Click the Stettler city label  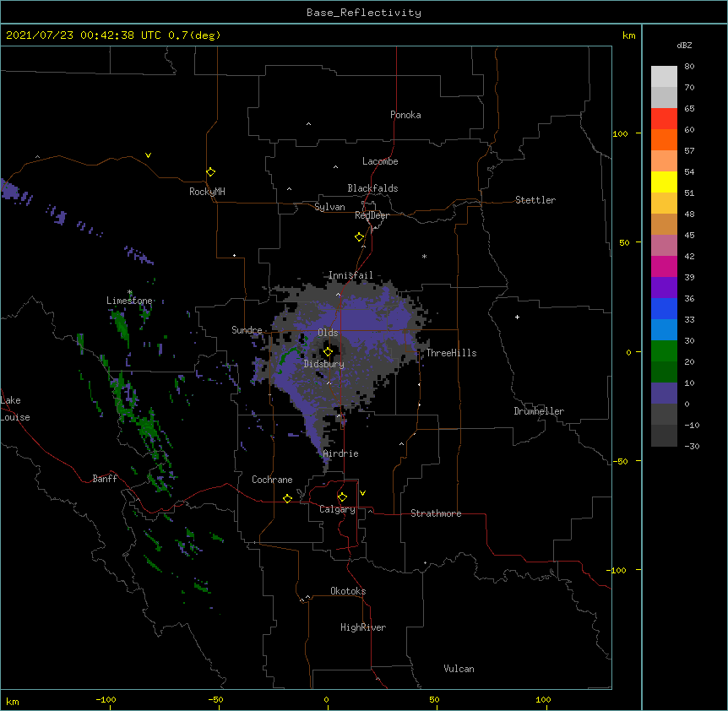click(x=535, y=200)
